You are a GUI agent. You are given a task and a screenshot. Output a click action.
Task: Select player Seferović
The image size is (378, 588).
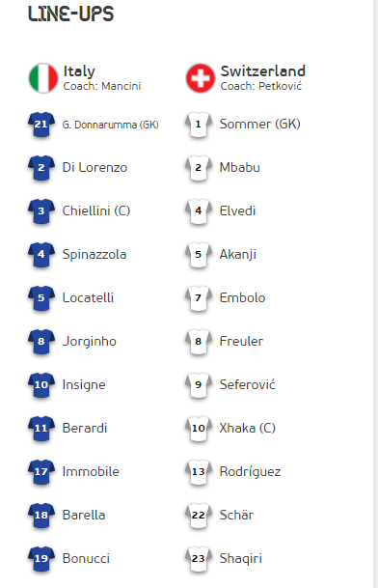247,384
